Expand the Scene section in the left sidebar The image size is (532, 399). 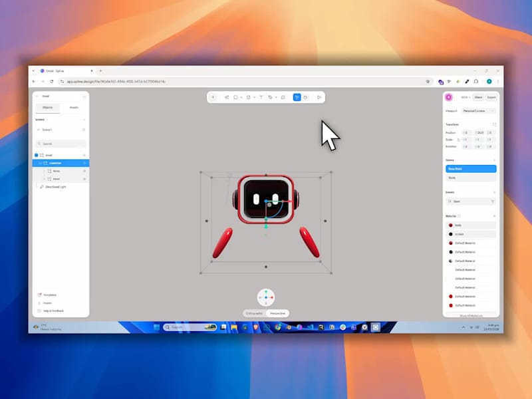[x=47, y=119]
